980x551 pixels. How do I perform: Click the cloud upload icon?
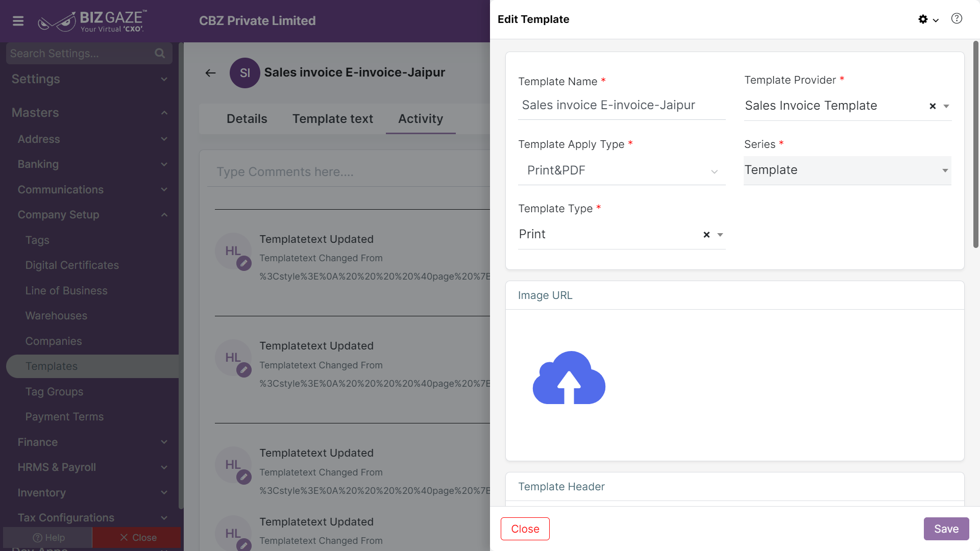[x=569, y=378]
